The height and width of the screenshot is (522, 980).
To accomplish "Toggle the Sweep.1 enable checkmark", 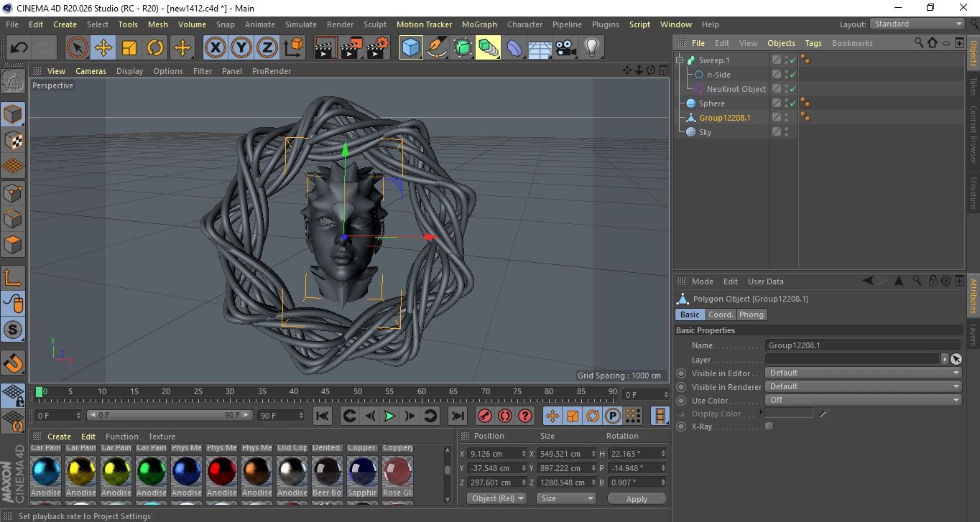I will [x=792, y=60].
